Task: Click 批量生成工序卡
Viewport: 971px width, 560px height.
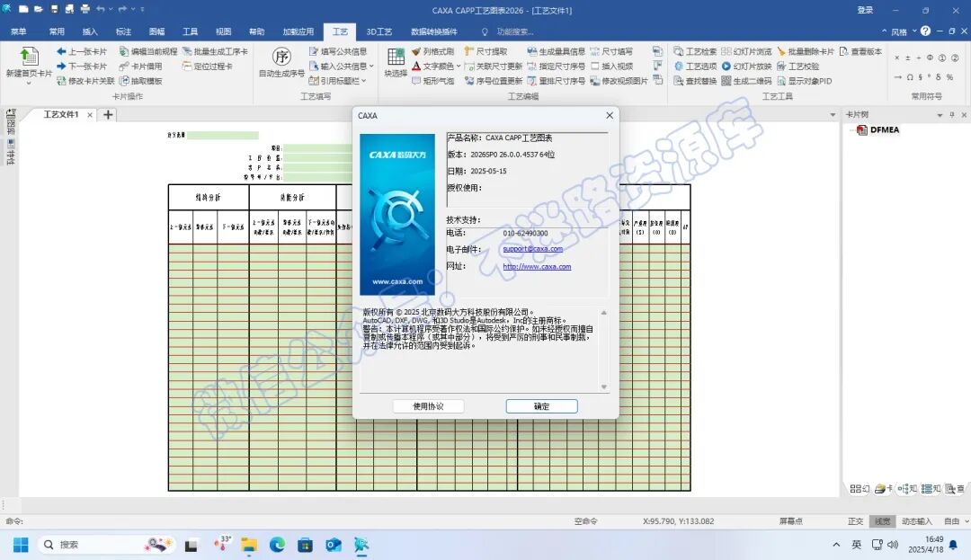Action: point(215,51)
